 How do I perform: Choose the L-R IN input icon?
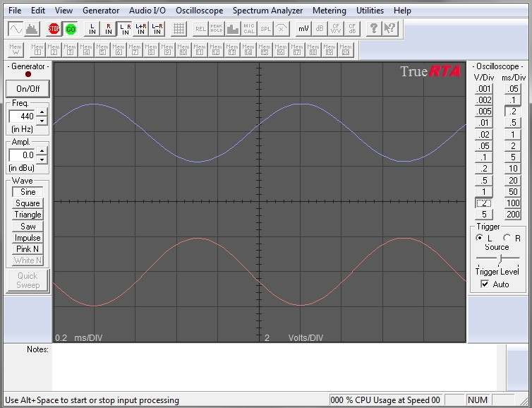[157, 29]
